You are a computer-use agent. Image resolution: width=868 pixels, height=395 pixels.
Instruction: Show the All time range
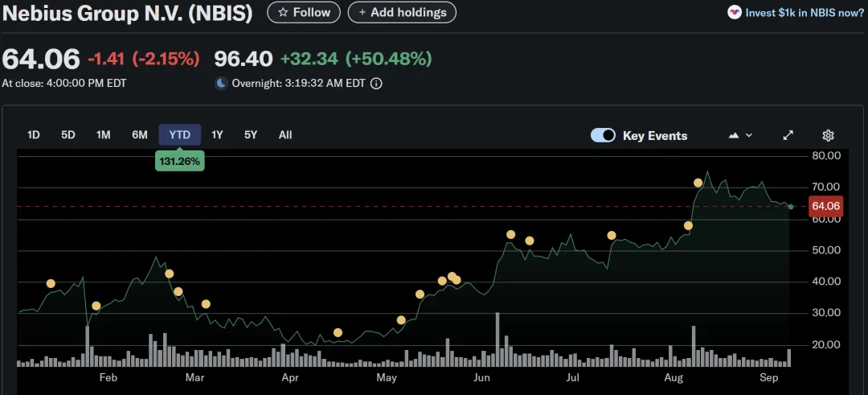(x=285, y=134)
